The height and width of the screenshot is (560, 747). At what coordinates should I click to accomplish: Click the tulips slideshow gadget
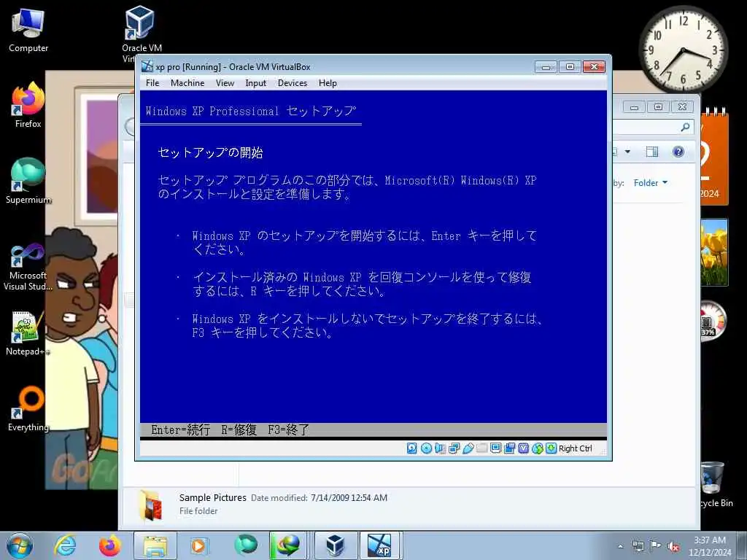coord(714,252)
